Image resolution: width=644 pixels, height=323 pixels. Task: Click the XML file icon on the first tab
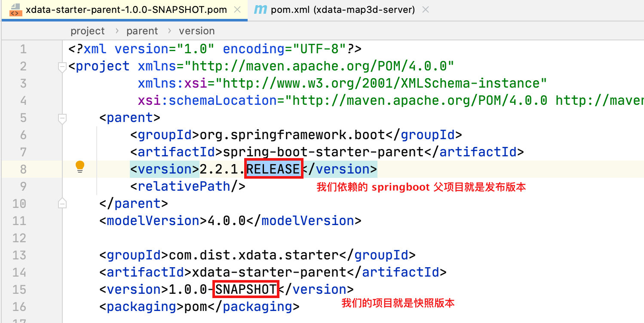point(15,9)
